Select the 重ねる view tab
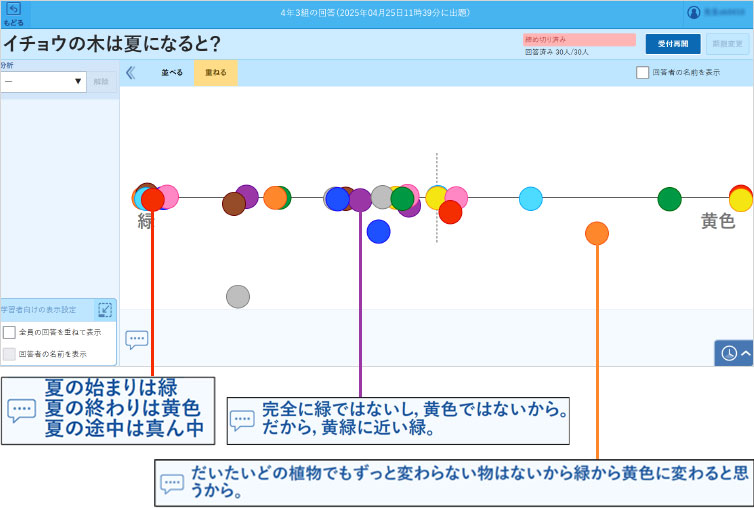This screenshot has height=508, width=754. pos(215,72)
